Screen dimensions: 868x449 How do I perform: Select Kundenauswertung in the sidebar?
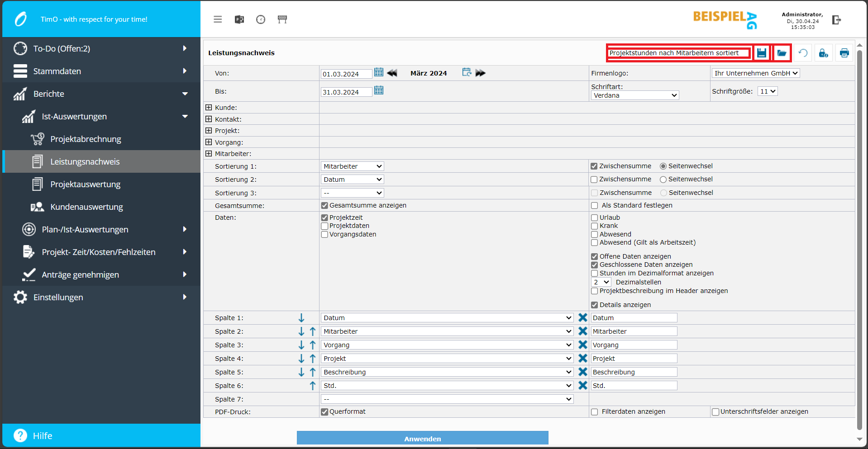(x=86, y=207)
